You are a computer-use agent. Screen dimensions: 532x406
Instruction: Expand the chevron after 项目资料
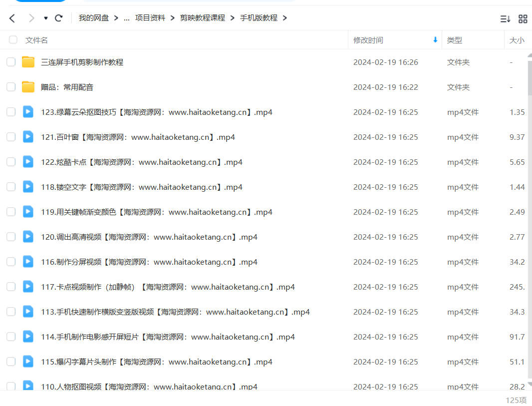(x=172, y=18)
